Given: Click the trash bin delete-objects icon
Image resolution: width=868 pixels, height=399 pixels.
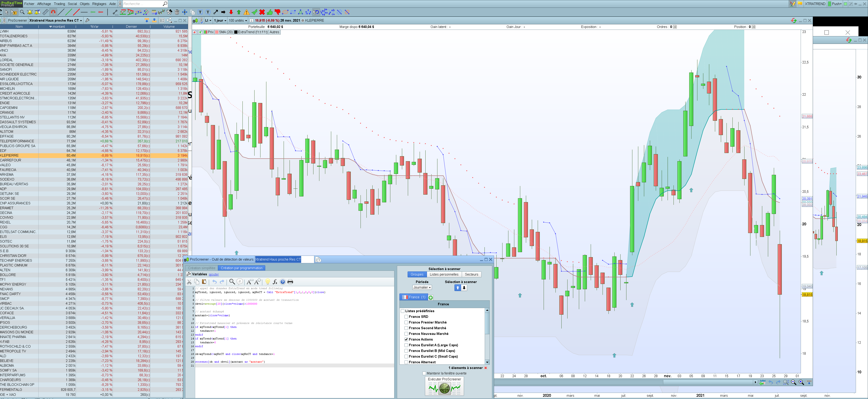Looking at the screenshot, I should [177, 12].
